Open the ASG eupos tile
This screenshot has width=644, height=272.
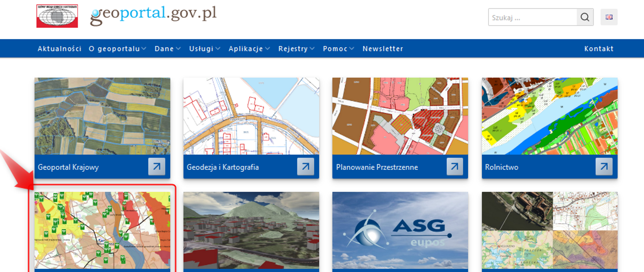[x=400, y=230]
